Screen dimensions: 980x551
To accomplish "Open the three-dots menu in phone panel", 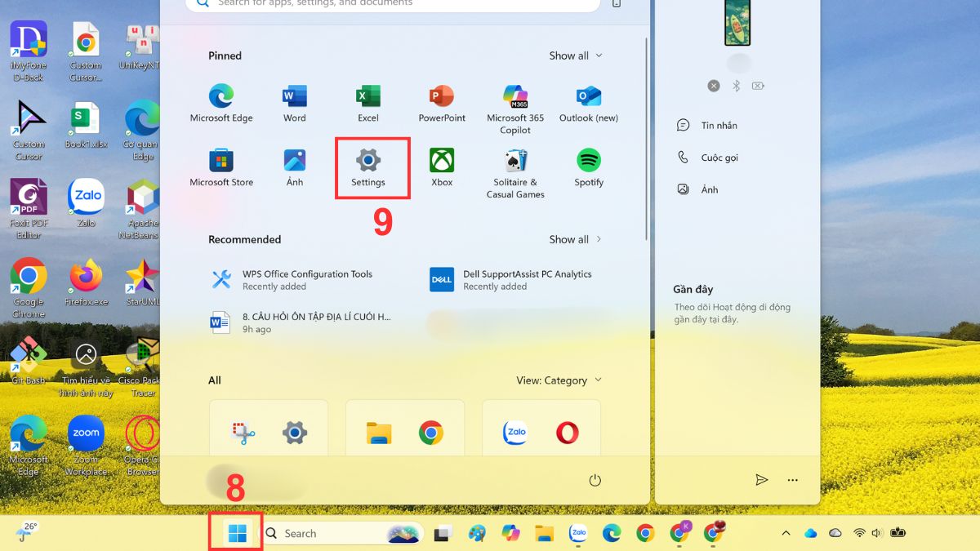I will [x=792, y=480].
